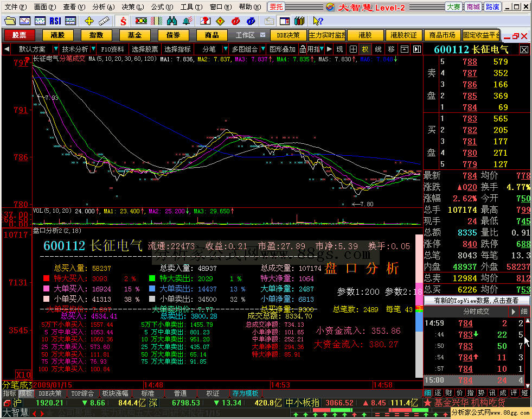Viewport: 532px width, 419px height.
Task: Click the 大赛 title bar button
Action: pyautogui.click(x=453, y=7)
